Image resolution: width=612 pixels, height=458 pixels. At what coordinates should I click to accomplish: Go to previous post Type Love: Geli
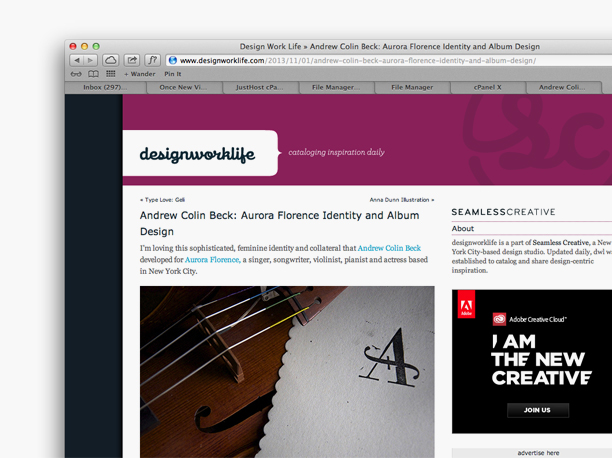click(x=162, y=200)
